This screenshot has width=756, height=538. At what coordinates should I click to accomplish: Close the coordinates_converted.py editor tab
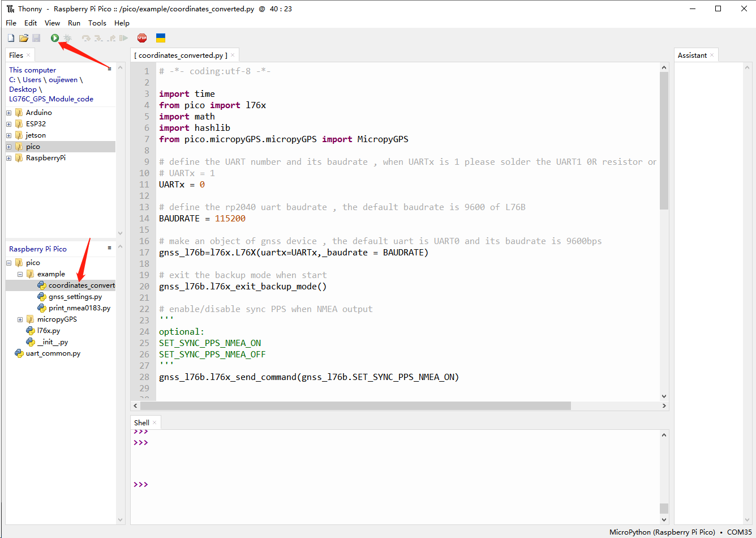tap(233, 55)
